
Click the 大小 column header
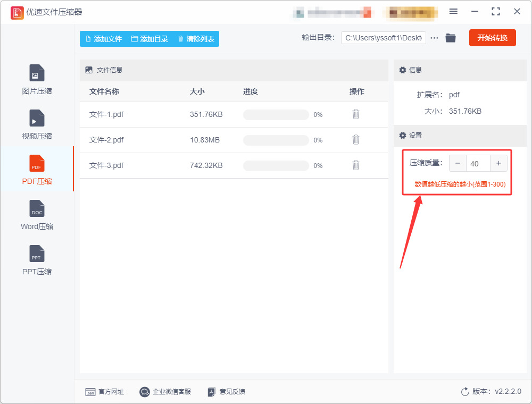click(197, 91)
